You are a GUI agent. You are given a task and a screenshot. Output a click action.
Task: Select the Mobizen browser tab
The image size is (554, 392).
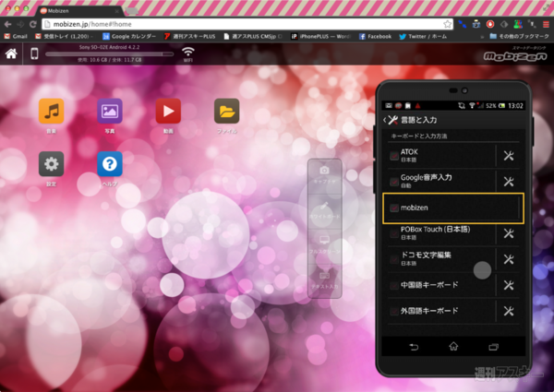click(79, 11)
